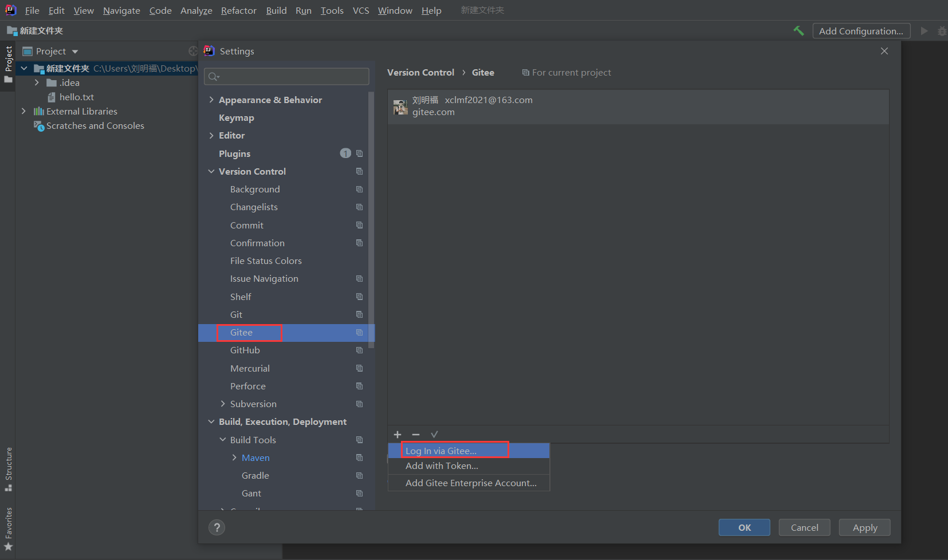Open the Favorites tool window tab
This screenshot has height=560, width=948.
(8, 529)
